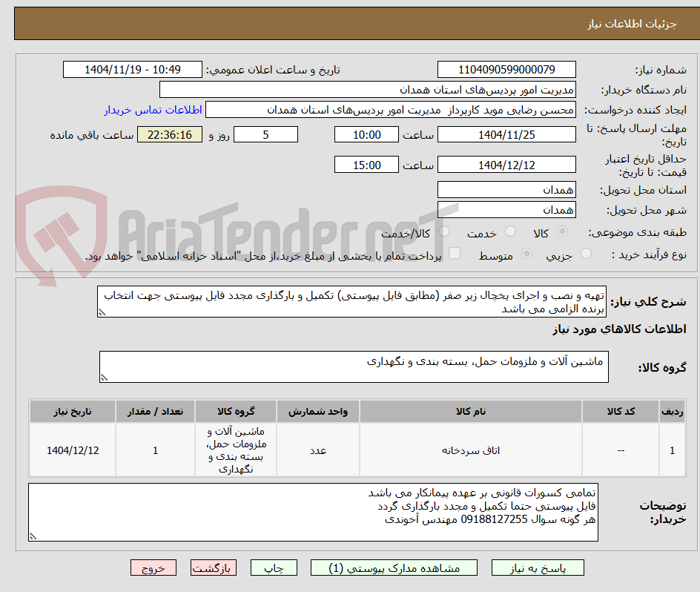Click the announcement date field 1404/11/19 - 10:49
Screen dimensions: 700x592
pos(133,70)
